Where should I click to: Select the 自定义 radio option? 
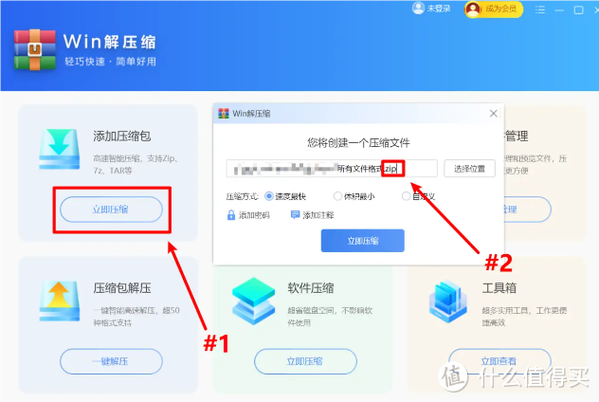point(406,196)
